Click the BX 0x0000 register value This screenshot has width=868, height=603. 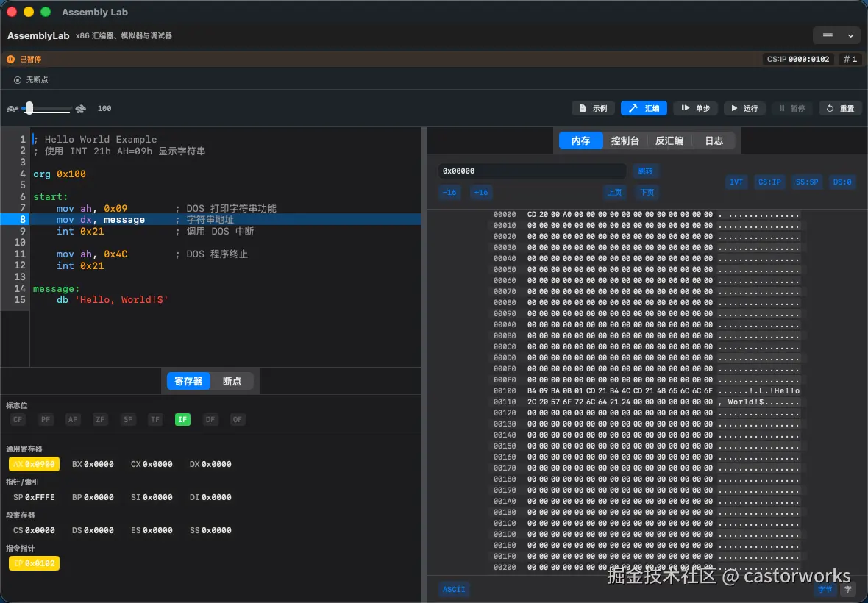pyautogui.click(x=93, y=464)
